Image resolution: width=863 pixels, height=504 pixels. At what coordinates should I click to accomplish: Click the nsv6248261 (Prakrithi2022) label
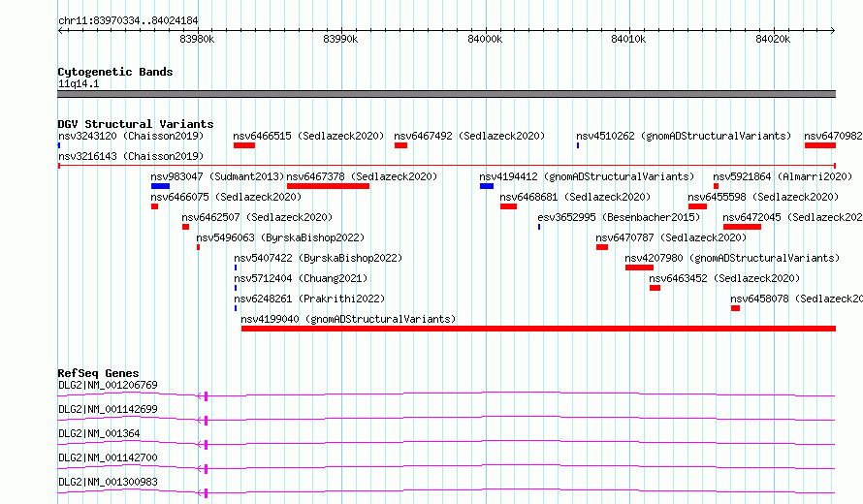pyautogui.click(x=309, y=299)
